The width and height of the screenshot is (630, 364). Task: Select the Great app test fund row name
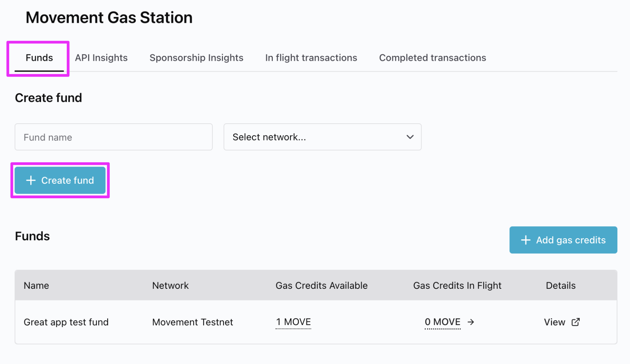[x=66, y=322]
